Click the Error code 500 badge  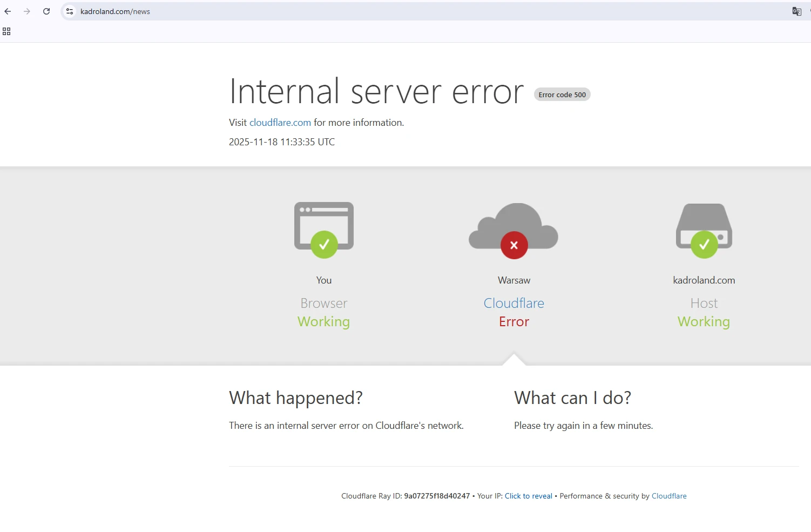562,95
